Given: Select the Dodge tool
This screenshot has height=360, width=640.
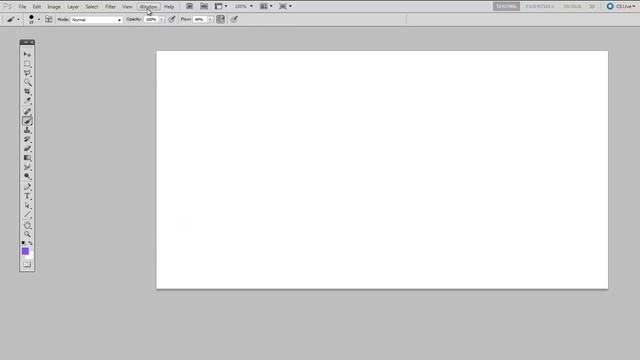Looking at the screenshot, I should pyautogui.click(x=27, y=176).
